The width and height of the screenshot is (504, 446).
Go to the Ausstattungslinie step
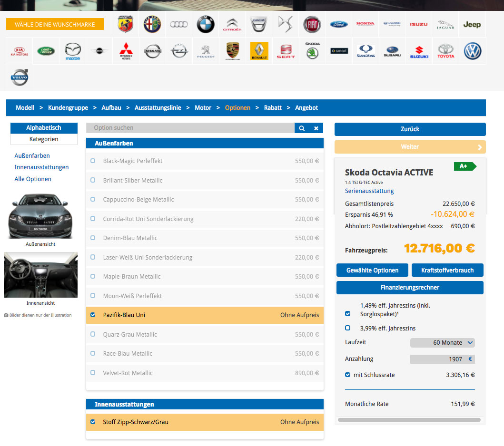(x=158, y=108)
